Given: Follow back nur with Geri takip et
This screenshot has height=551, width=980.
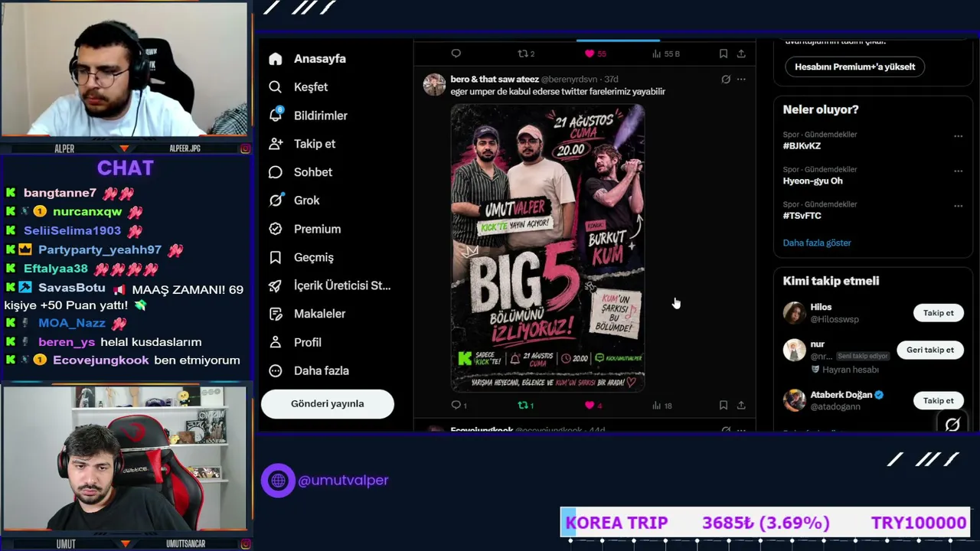Looking at the screenshot, I should (x=930, y=350).
